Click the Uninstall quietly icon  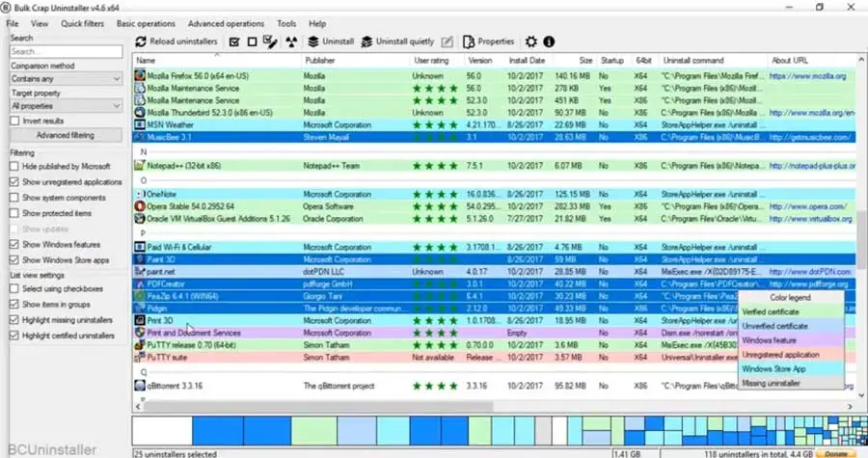(x=366, y=41)
